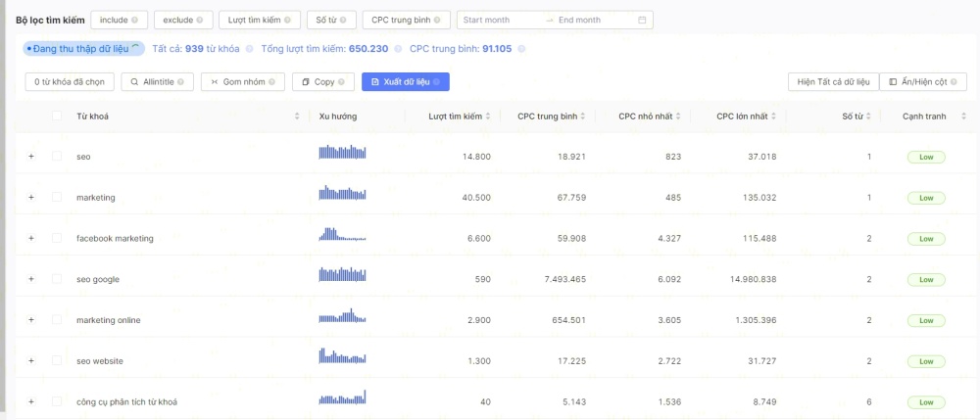Expand the marketing keyword row
The image size is (980, 420).
pos(30,198)
